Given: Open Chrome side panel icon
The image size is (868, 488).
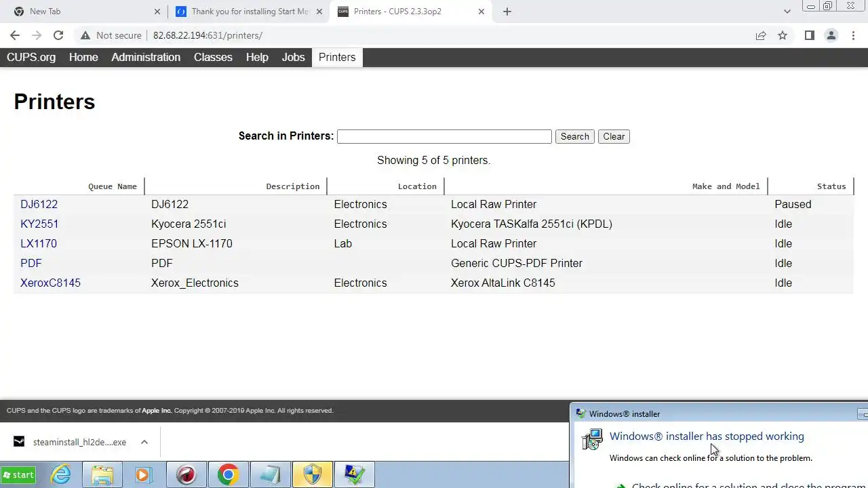Looking at the screenshot, I should (x=809, y=35).
